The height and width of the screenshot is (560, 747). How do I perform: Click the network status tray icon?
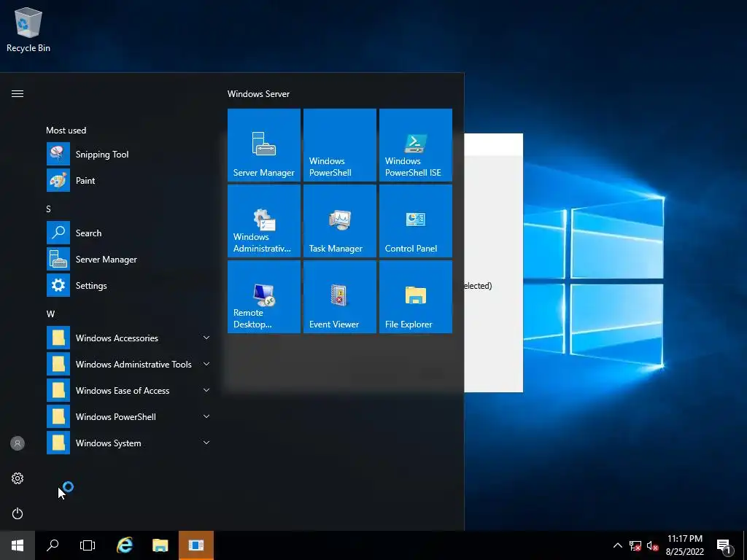[635, 545]
